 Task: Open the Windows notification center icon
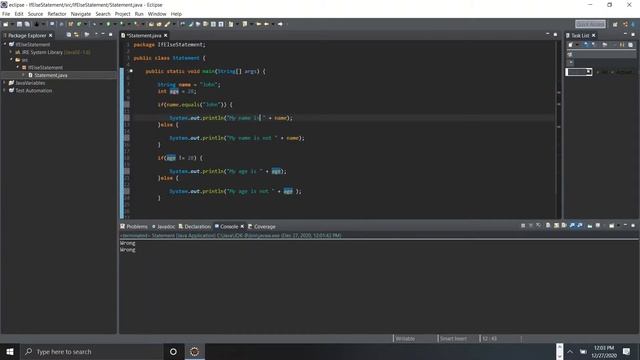point(627,351)
